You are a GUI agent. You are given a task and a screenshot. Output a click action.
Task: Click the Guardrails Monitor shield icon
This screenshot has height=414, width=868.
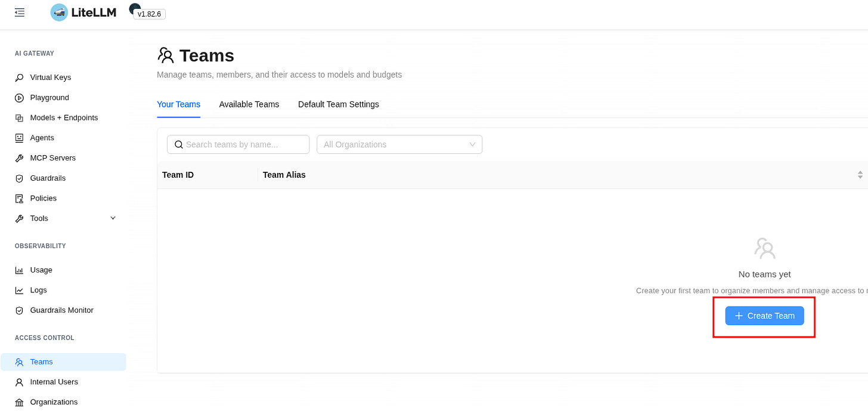pos(19,311)
